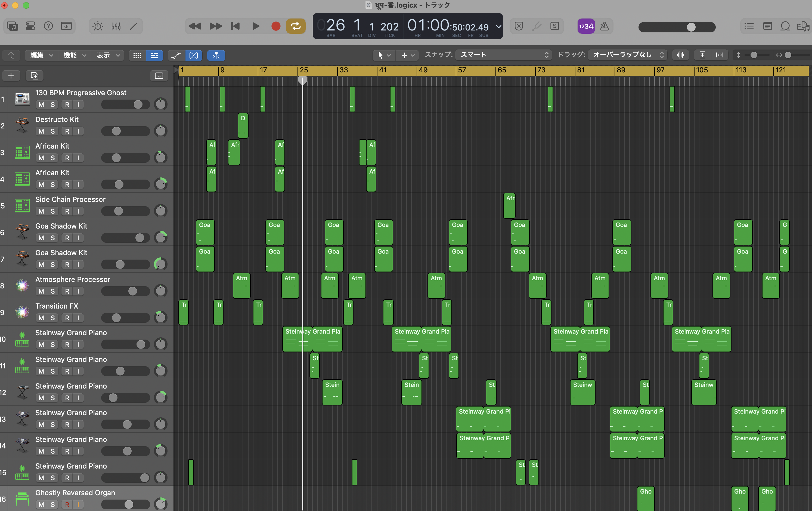Open Smart Controls dial icon
The width and height of the screenshot is (812, 511).
pos(98,26)
